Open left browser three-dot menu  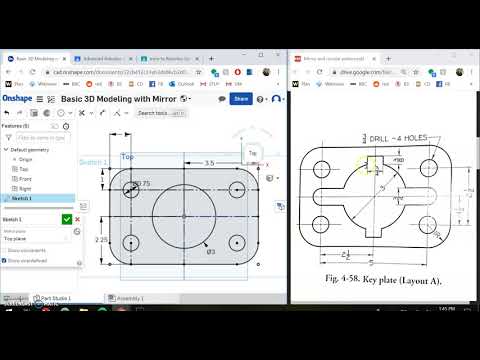click(x=278, y=72)
